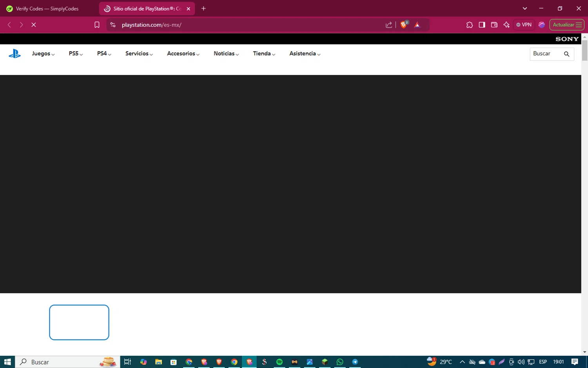The width and height of the screenshot is (588, 368).
Task: Expand the Accesorios menu
Action: (183, 54)
